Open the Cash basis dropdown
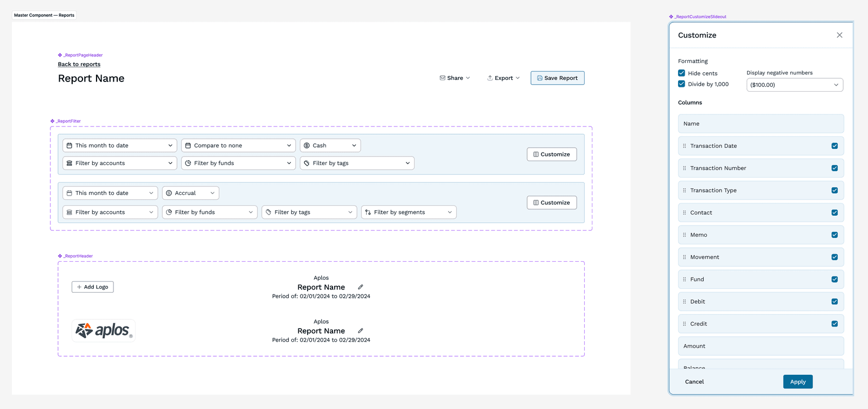Screen dimensions: 868x409 pos(330,146)
